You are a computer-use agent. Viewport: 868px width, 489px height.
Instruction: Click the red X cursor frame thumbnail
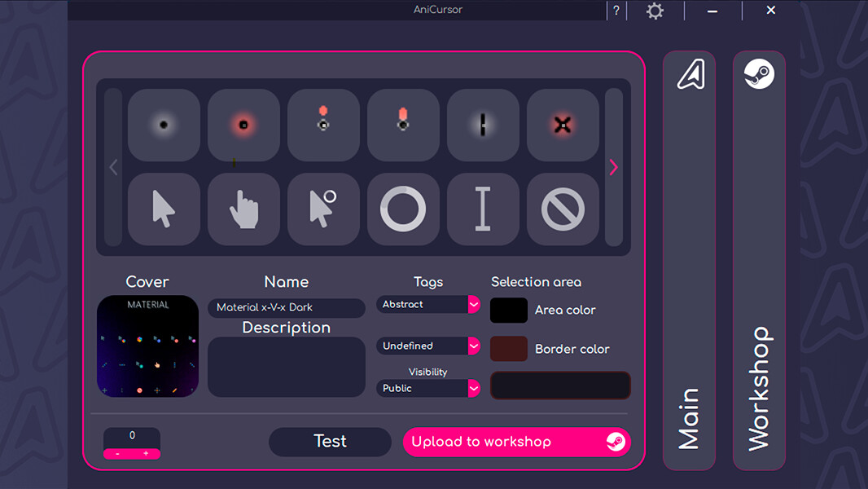[562, 125]
